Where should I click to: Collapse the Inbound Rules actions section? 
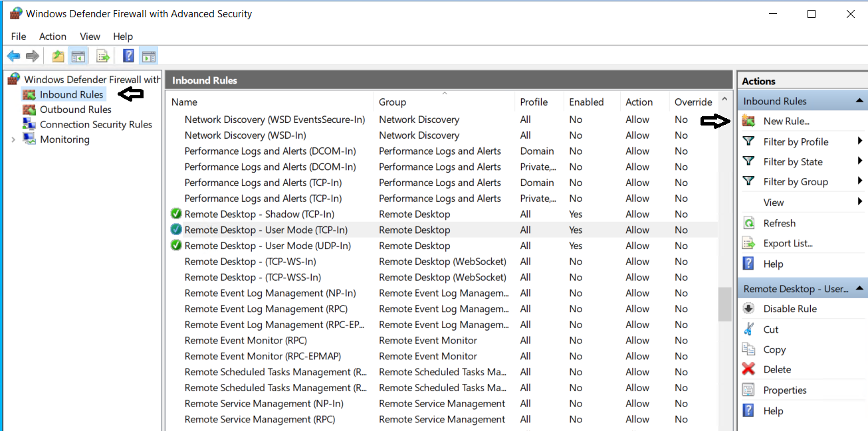tap(859, 101)
